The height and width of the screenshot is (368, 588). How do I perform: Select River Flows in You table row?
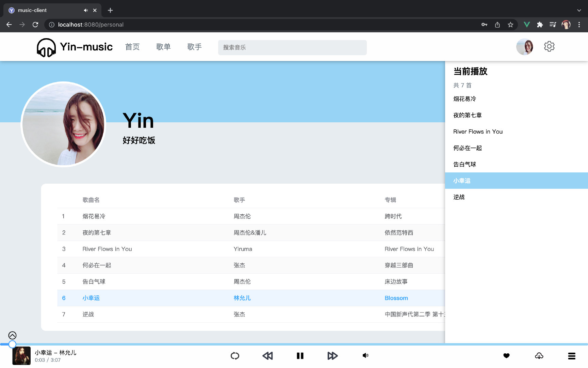coord(251,249)
